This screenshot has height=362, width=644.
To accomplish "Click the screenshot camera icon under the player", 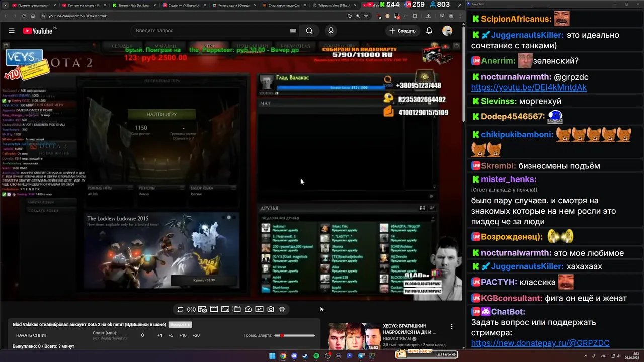I will pos(271,309).
